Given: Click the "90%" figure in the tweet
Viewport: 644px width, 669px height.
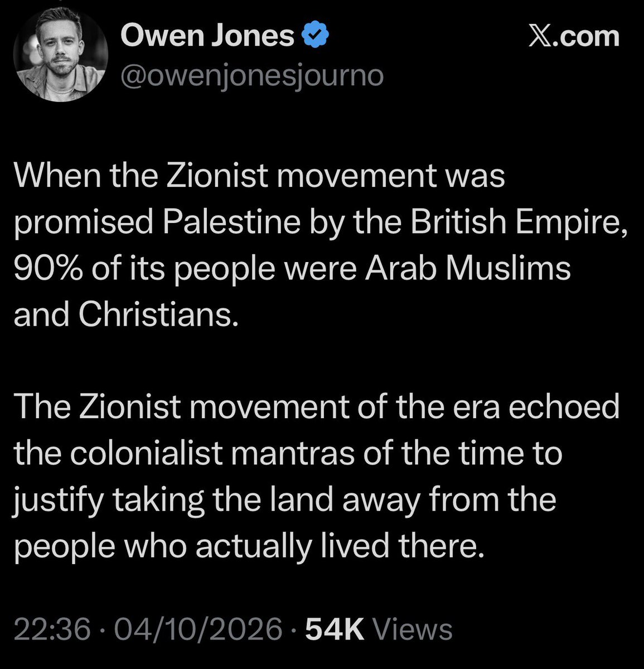Looking at the screenshot, I should pos(46,269).
